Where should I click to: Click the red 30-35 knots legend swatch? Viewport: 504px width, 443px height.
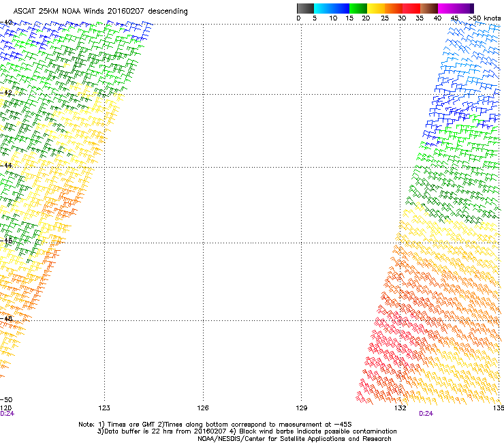(x=411, y=8)
